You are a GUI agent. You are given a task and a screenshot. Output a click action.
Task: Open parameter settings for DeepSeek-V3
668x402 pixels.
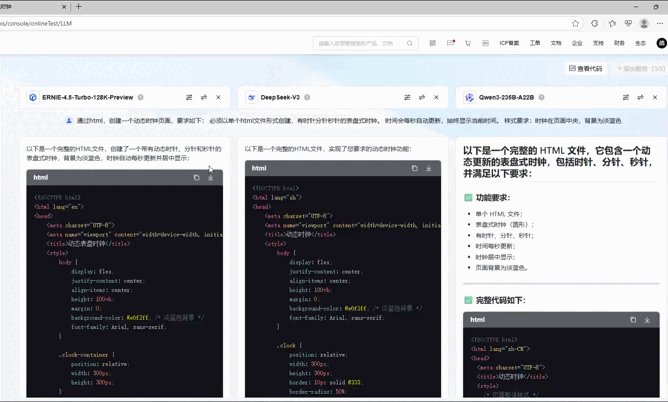click(x=407, y=98)
